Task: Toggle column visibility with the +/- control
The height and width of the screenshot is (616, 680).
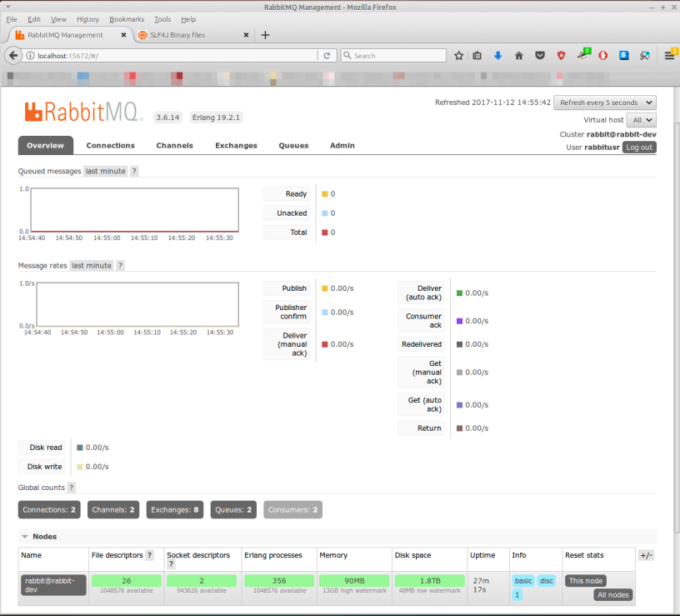Action: point(646,554)
